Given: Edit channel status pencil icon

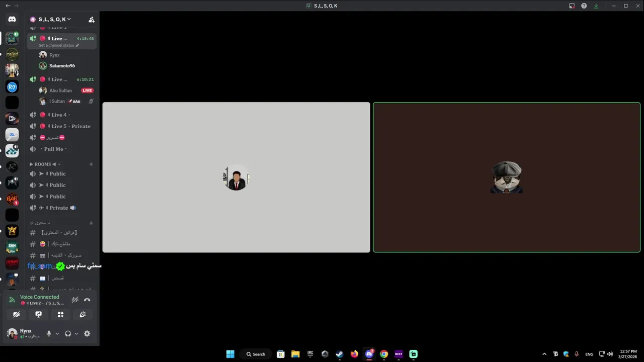Looking at the screenshot, I should click(x=77, y=45).
